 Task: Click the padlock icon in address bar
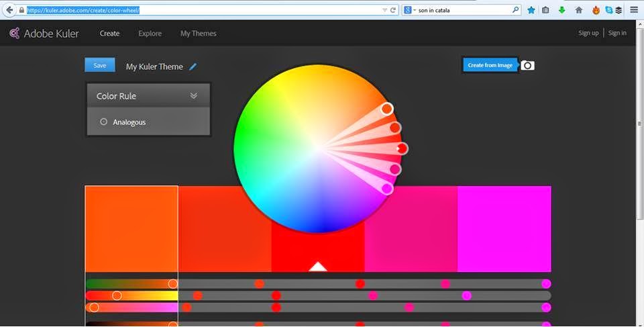pyautogui.click(x=21, y=10)
